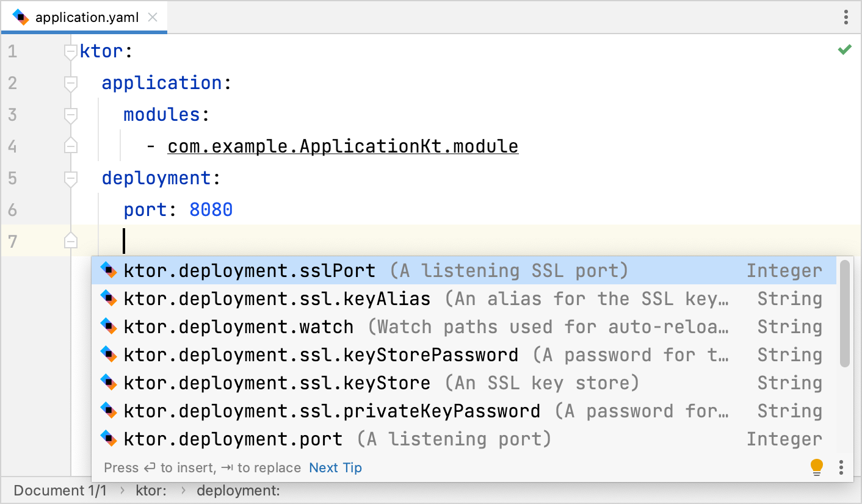Image resolution: width=862 pixels, height=504 pixels.
Task: Collapse the deployment section fold marker
Action: point(71,178)
